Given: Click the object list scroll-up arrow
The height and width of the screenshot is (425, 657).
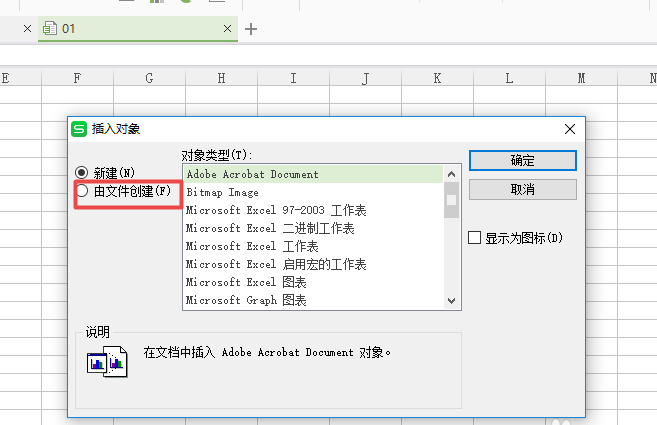Looking at the screenshot, I should tap(451, 174).
